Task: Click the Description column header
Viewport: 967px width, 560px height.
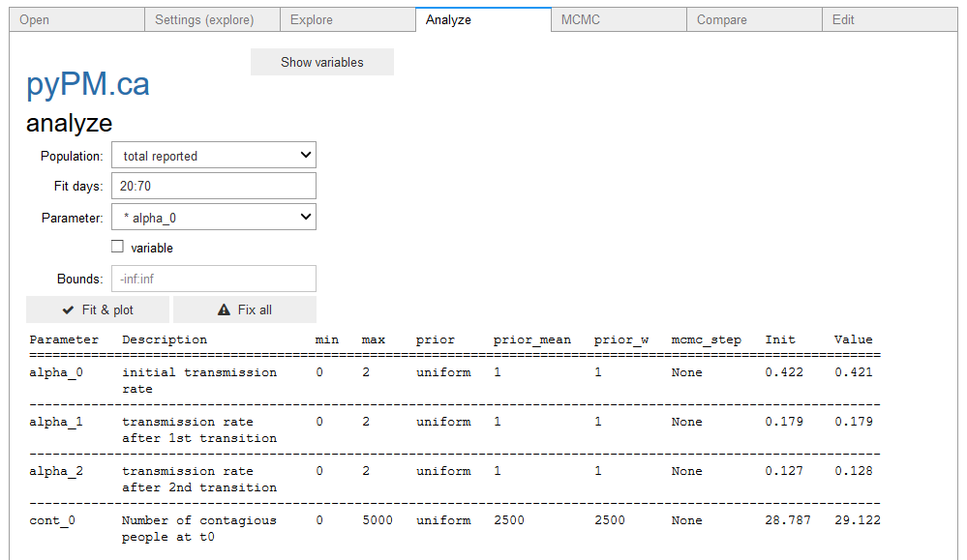Action: [x=165, y=340]
